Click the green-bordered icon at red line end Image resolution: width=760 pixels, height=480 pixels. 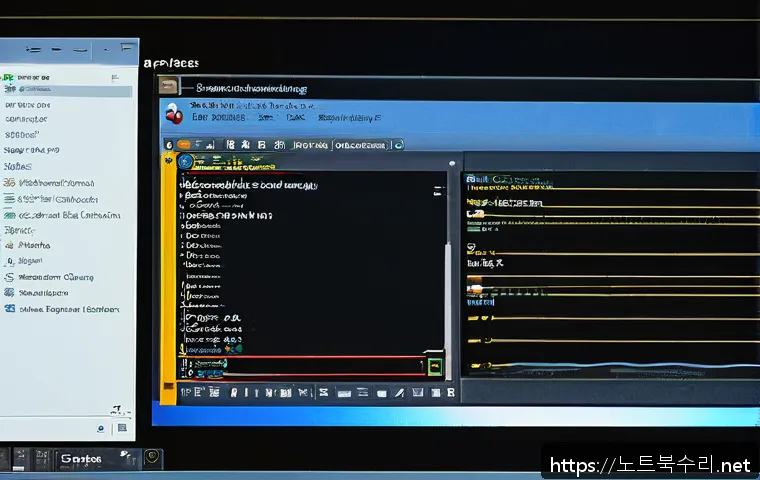435,366
